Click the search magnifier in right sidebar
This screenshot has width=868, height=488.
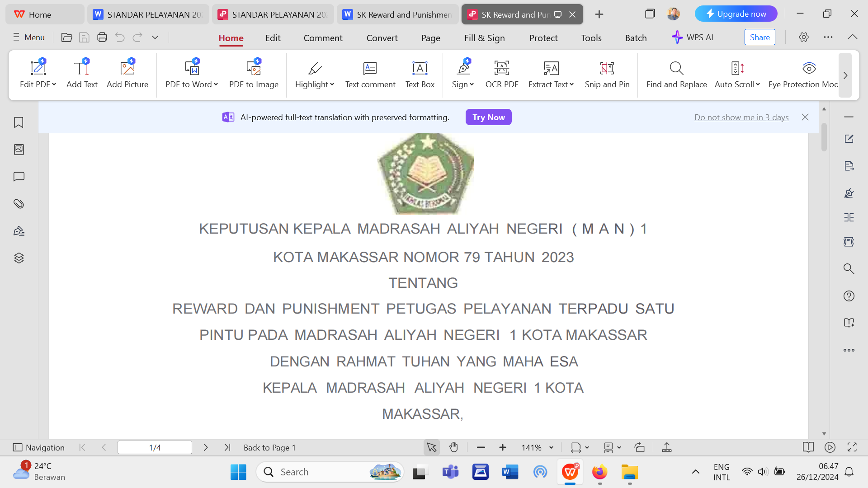point(849,269)
